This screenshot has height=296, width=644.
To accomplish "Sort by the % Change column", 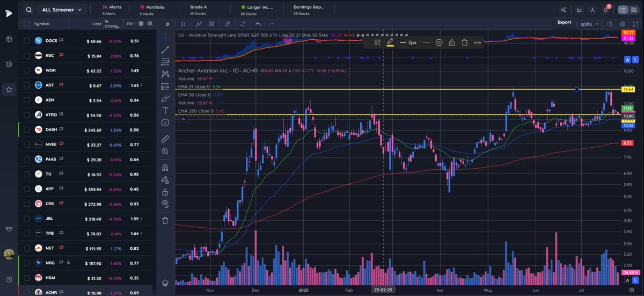I will (x=113, y=24).
